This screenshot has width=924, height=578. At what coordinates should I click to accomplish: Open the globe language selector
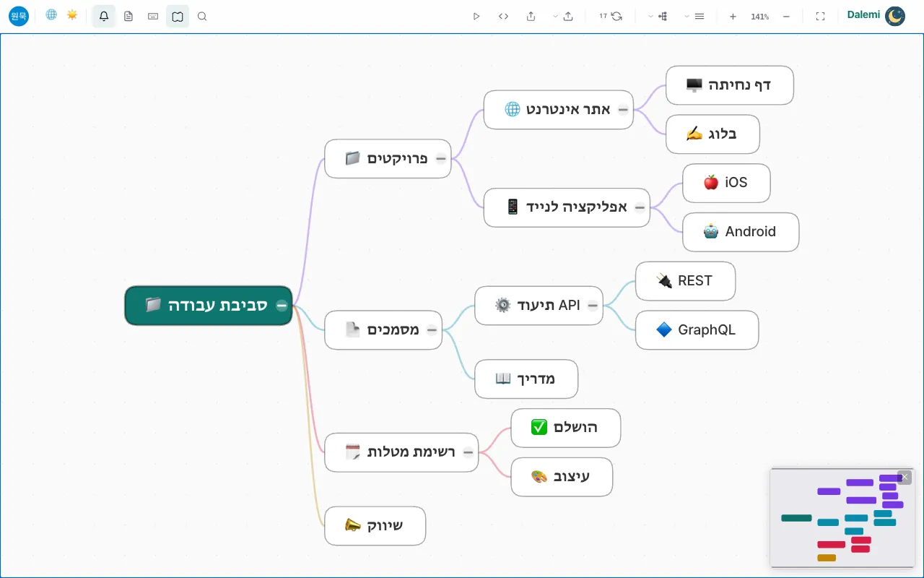[x=51, y=14]
